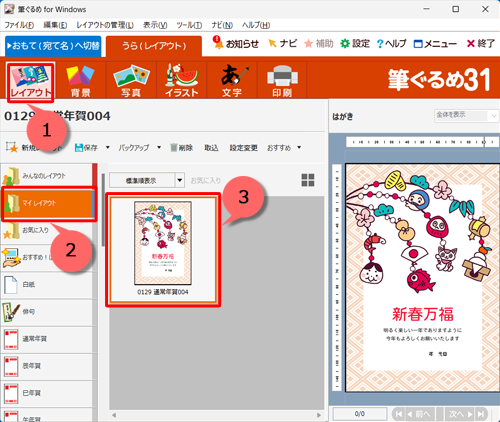The image size is (500, 422).
Task: Open the ファイル(F) menu
Action: (x=19, y=25)
